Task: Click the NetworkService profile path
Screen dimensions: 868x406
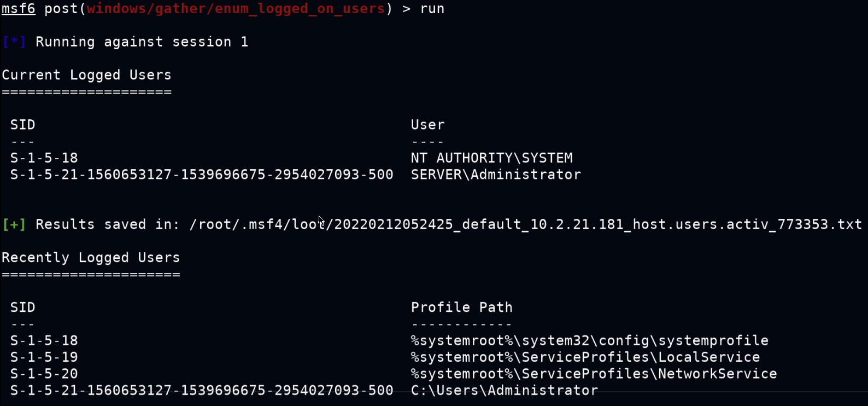Action: pyautogui.click(x=594, y=374)
